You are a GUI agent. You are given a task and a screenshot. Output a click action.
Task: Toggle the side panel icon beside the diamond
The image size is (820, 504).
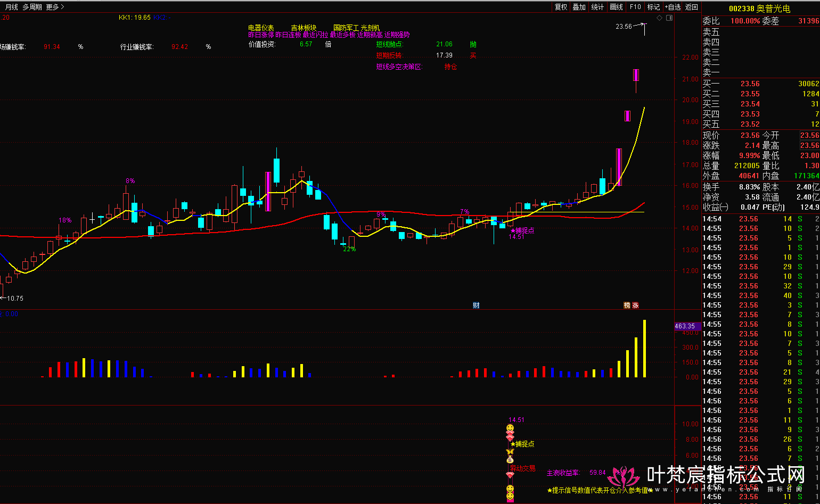669,18
